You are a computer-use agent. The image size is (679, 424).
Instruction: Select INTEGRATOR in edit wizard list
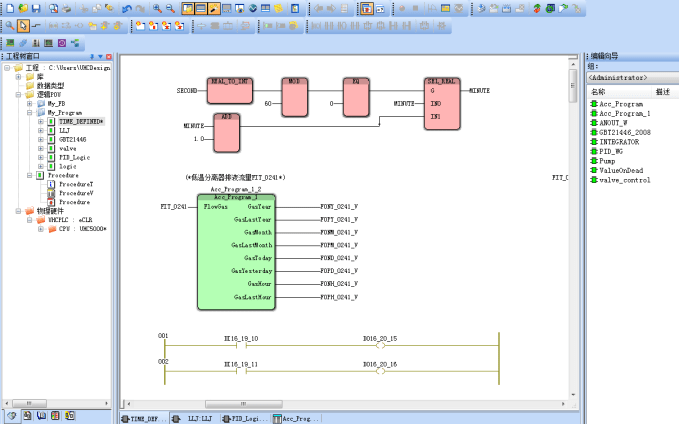click(619, 142)
